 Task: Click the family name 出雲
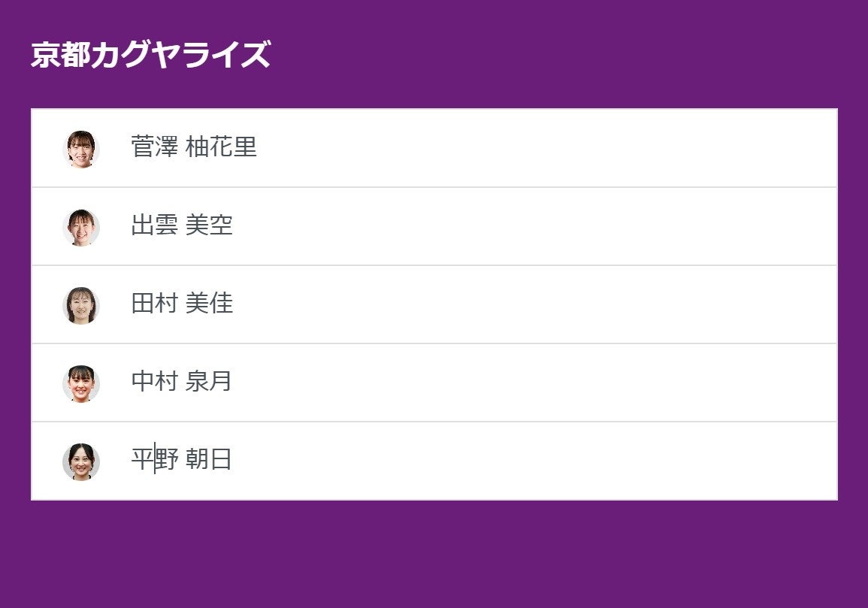click(x=154, y=225)
